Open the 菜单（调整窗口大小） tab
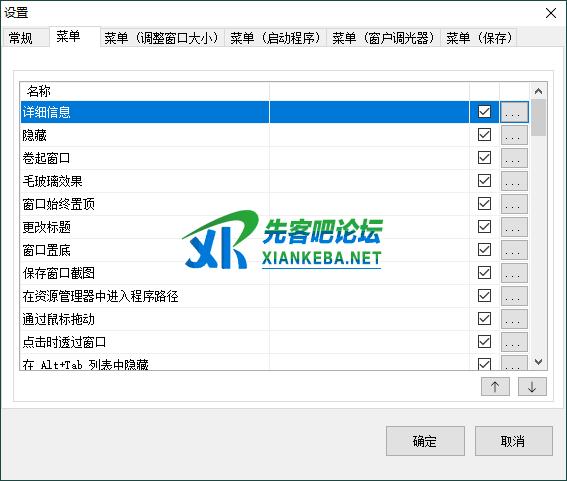This screenshot has width=567, height=481. tap(162, 38)
